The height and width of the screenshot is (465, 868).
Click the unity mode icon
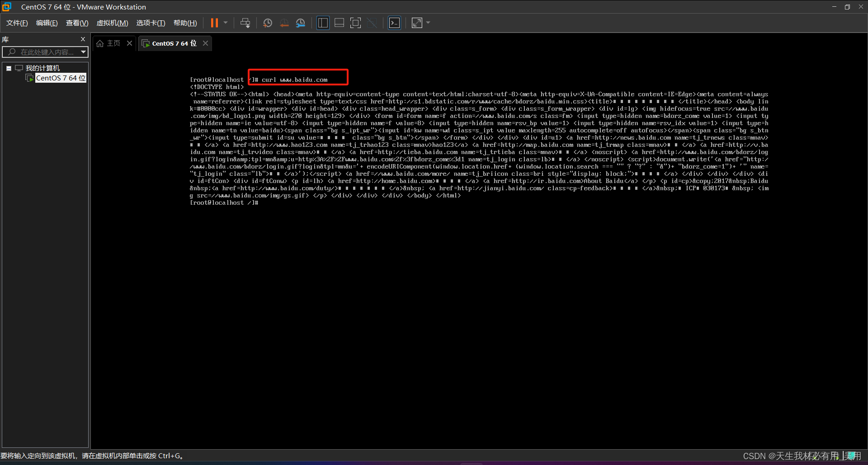[x=372, y=23]
